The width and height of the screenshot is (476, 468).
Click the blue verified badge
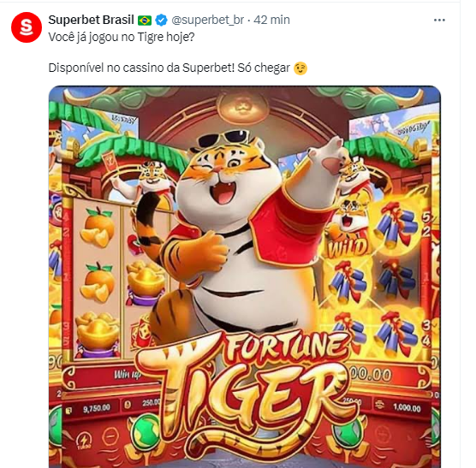(161, 21)
